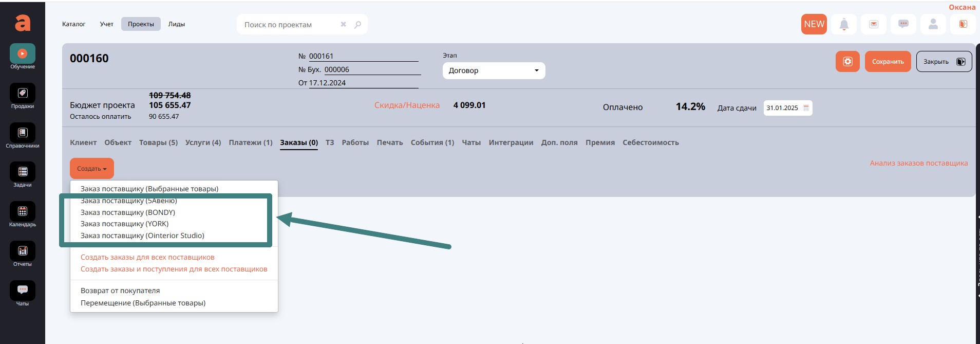Choose Возврат от покупателя from menu
980x344 pixels.
[120, 291]
